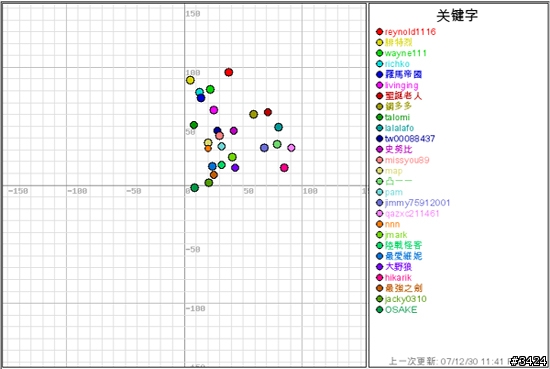This screenshot has height=369, width=550.
Task: Select hikarik in the legend
Action: coord(394,277)
